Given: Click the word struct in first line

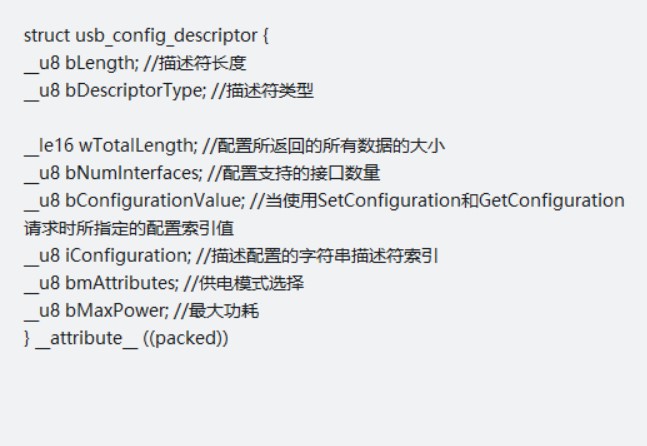Looking at the screenshot, I should click(45, 37).
